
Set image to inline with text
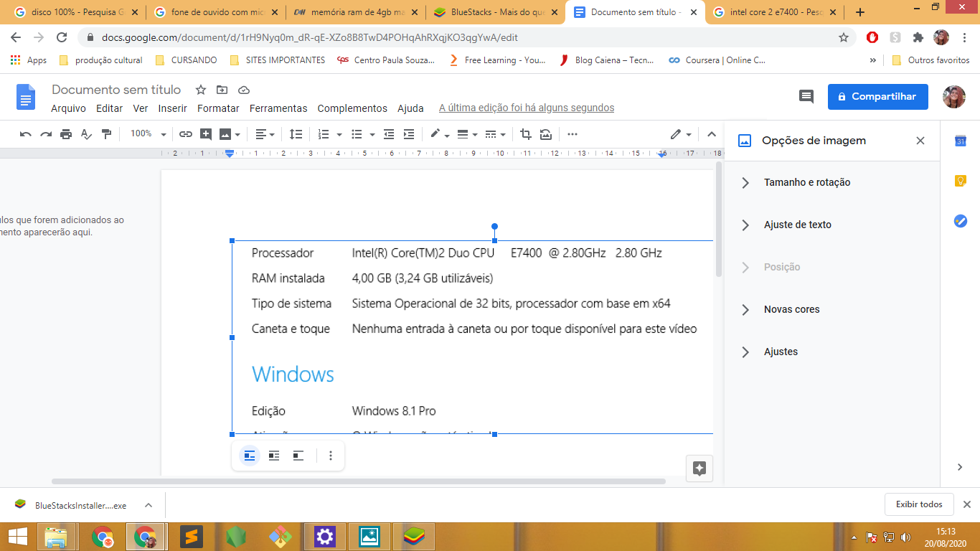[250, 456]
